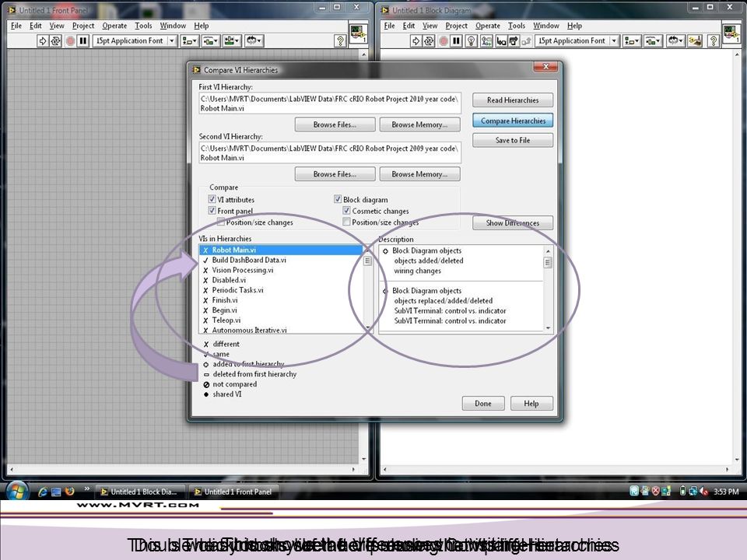Enable Position/size changes under Block diagram
This screenshot has height=560, width=747.
(x=346, y=222)
